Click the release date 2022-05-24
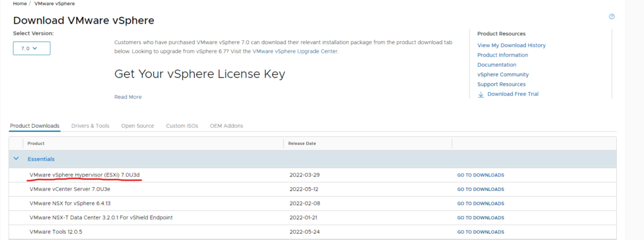This screenshot has width=644, height=240. (x=304, y=232)
